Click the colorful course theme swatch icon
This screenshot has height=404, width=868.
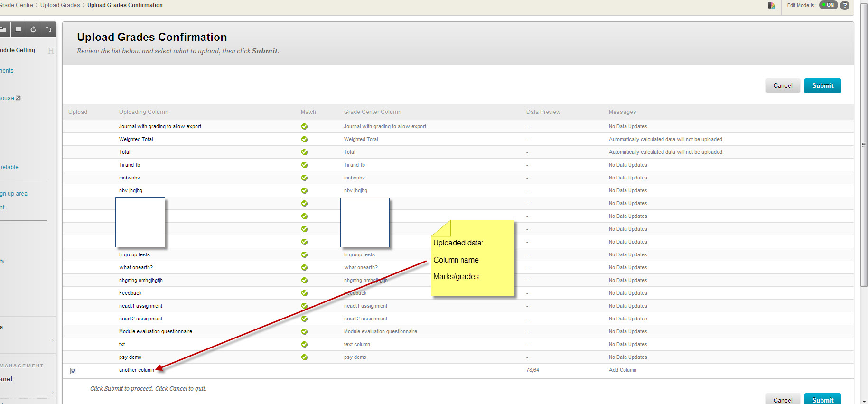pos(772,5)
